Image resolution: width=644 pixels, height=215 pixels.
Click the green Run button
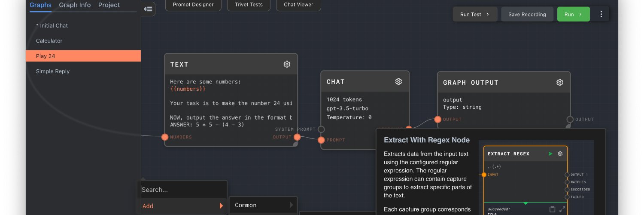[573, 14]
